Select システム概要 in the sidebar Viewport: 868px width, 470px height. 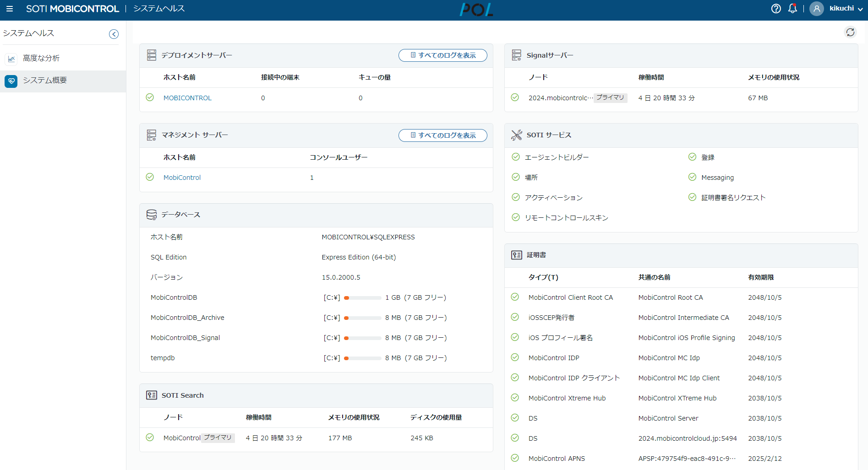63,81
